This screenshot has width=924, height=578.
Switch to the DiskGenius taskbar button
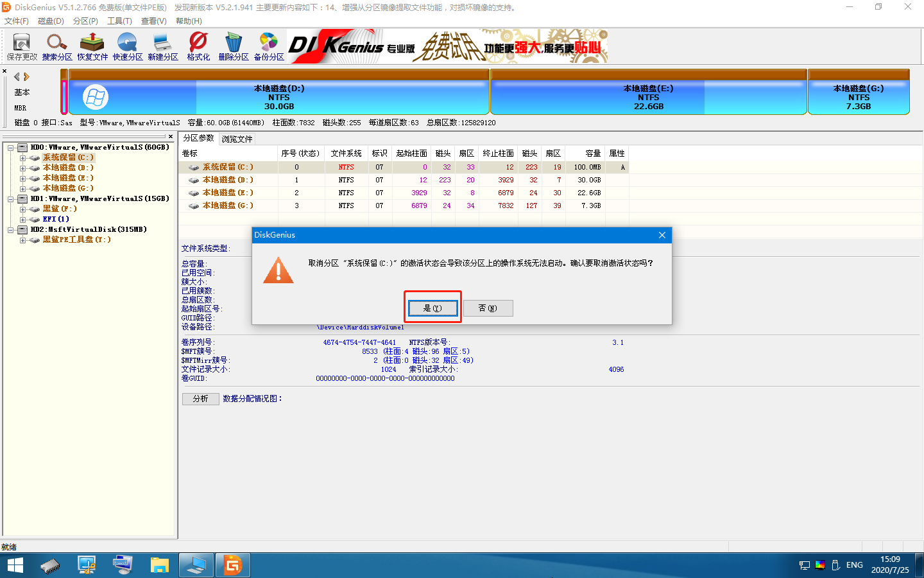pyautogui.click(x=232, y=566)
